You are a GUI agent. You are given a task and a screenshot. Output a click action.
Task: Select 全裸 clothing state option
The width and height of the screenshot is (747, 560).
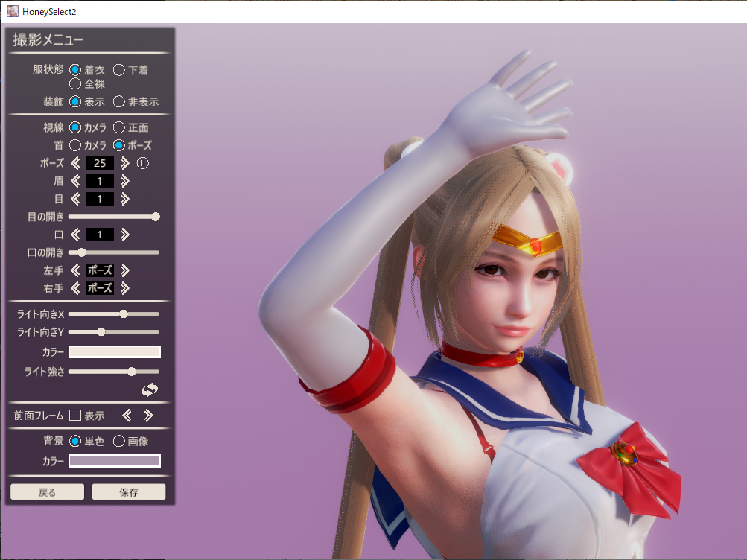(74, 84)
